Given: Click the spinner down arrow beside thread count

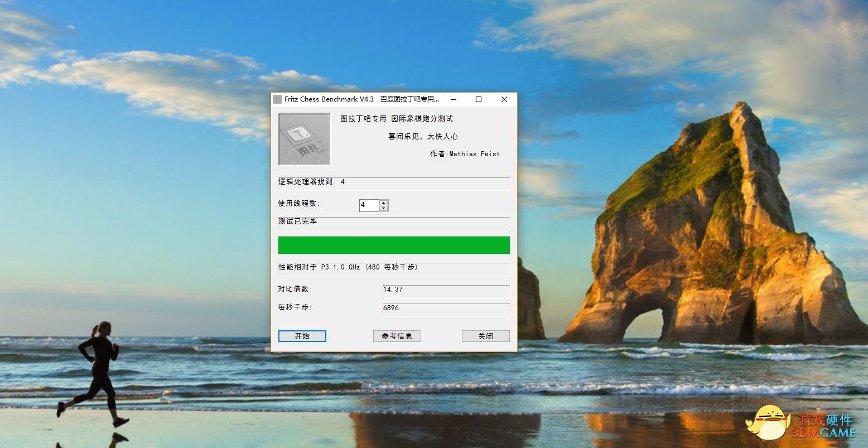Looking at the screenshot, I should pyautogui.click(x=384, y=208).
